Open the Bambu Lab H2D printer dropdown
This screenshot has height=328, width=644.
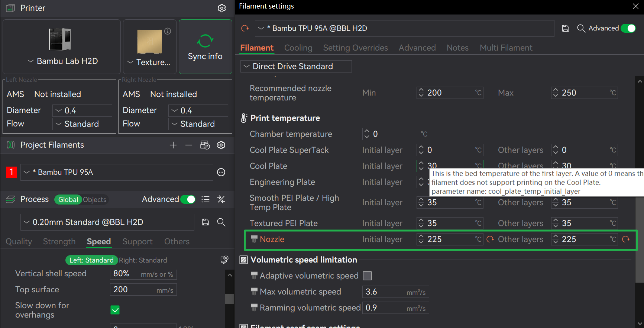62,61
